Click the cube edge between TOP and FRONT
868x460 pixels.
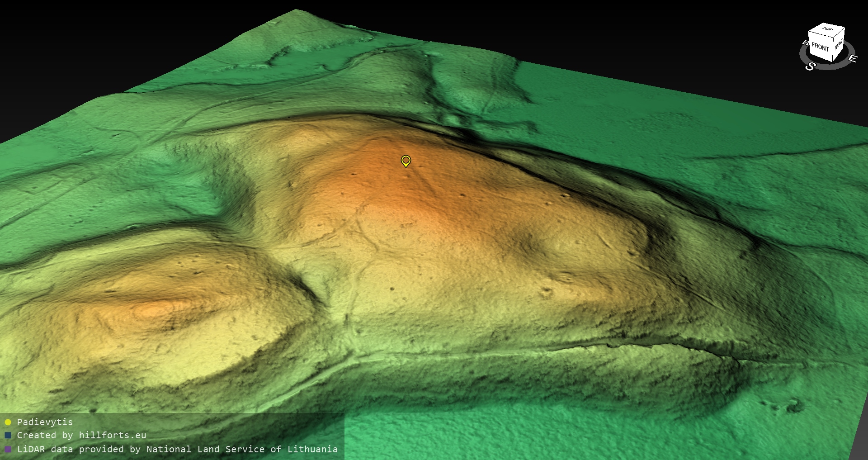click(821, 33)
